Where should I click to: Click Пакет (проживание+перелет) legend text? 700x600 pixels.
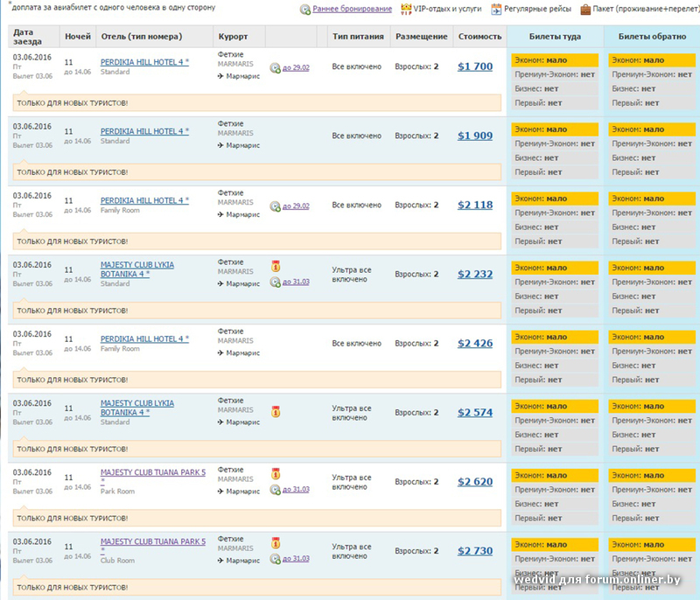[x=646, y=9]
